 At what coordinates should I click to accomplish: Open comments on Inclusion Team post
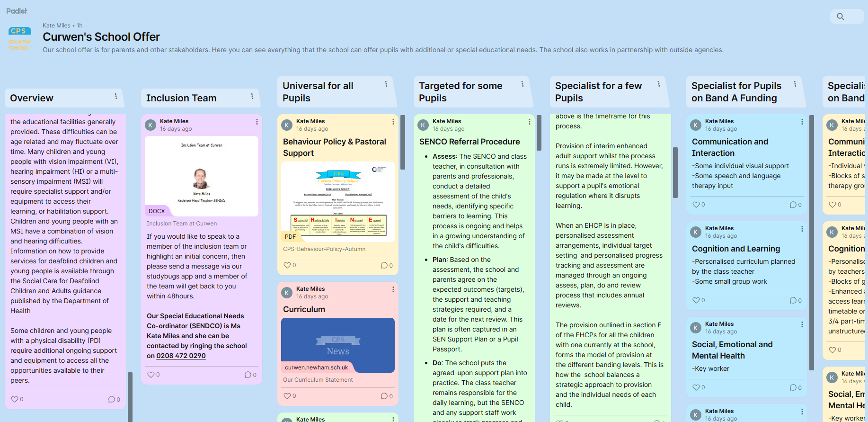[248, 375]
